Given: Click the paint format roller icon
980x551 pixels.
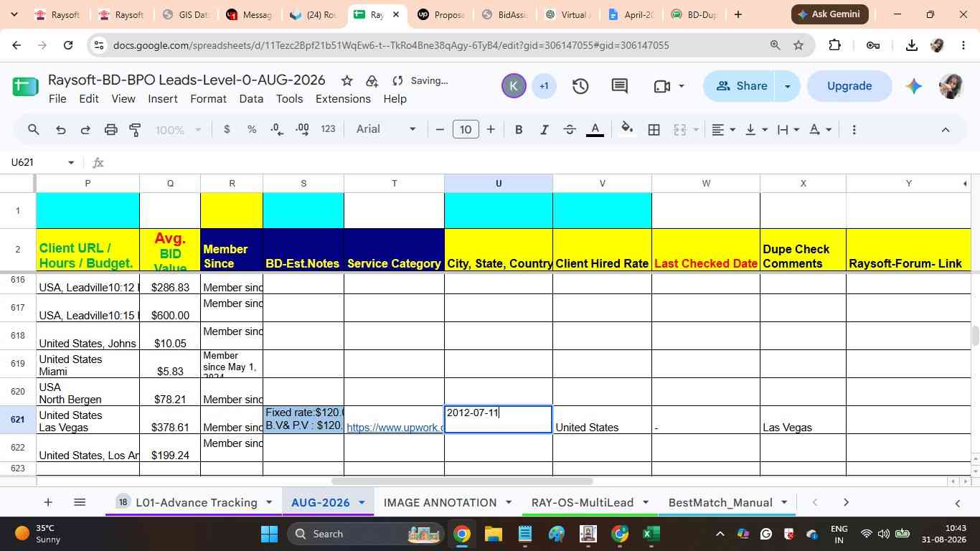Looking at the screenshot, I should 135,130.
